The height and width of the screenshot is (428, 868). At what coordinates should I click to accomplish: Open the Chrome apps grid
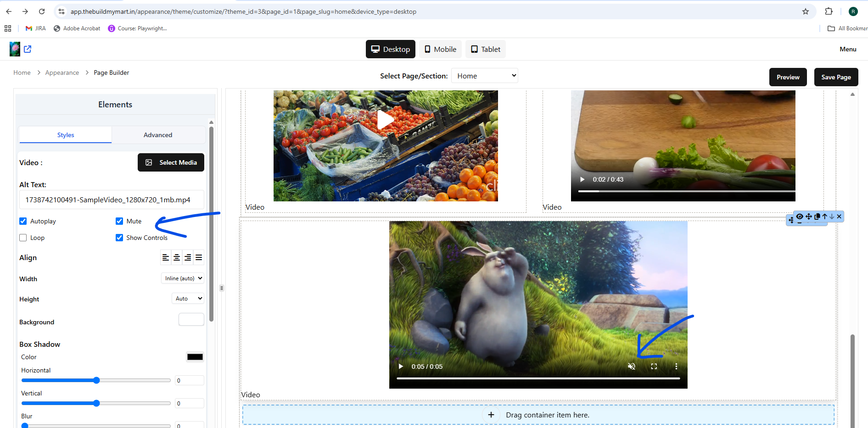coord(8,28)
